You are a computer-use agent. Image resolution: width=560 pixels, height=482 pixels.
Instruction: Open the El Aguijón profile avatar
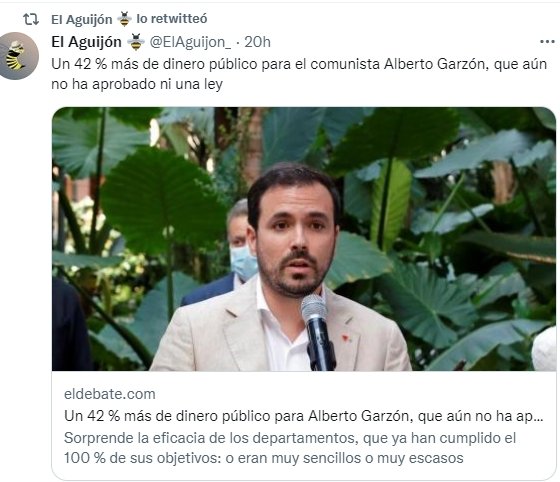pos(17,56)
